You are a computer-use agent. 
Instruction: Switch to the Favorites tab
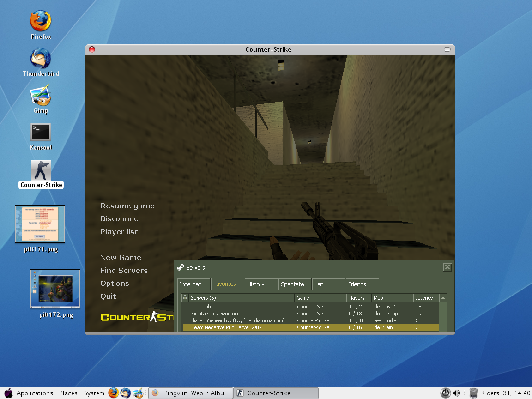(227, 284)
